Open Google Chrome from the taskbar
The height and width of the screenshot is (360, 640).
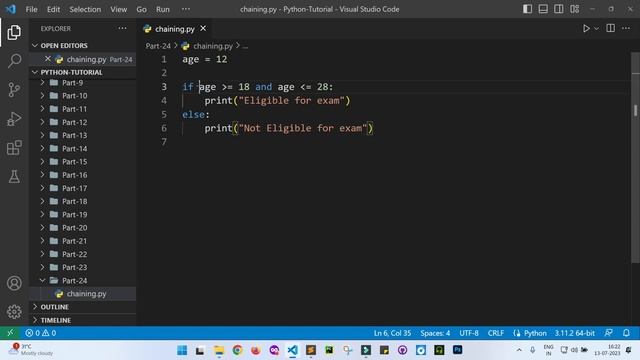click(237, 350)
